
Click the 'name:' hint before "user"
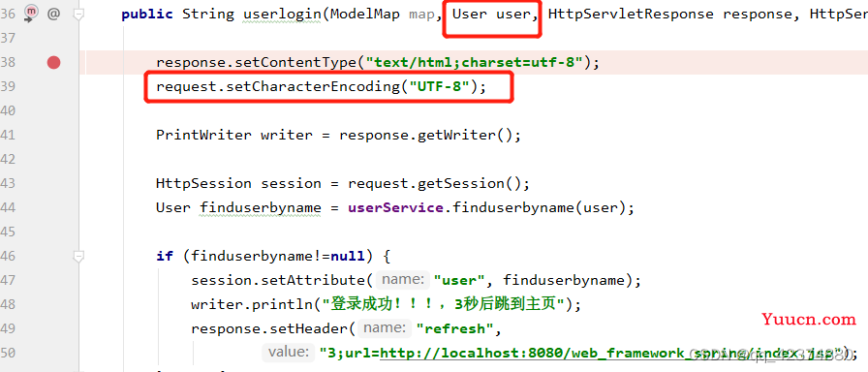click(x=403, y=280)
